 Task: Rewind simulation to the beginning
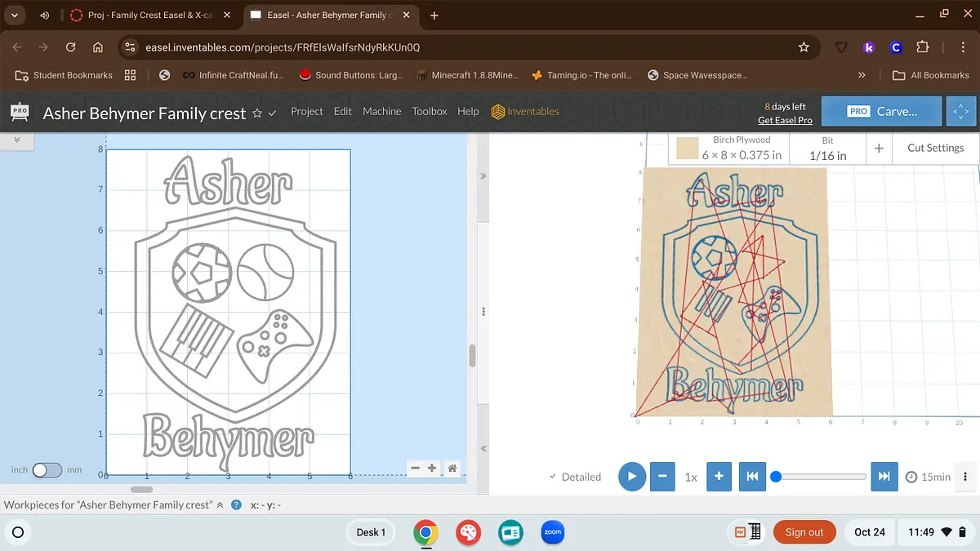752,477
